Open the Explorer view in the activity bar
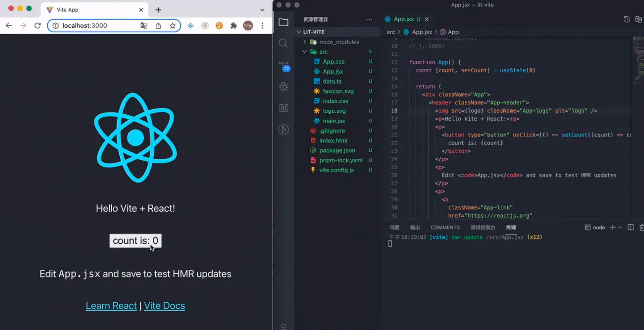Viewport: 644px width, 330px height. [283, 22]
